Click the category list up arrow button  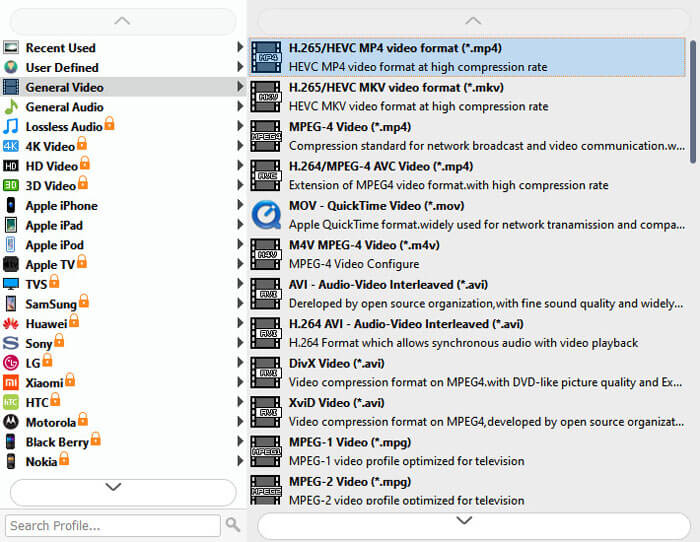coord(123,21)
